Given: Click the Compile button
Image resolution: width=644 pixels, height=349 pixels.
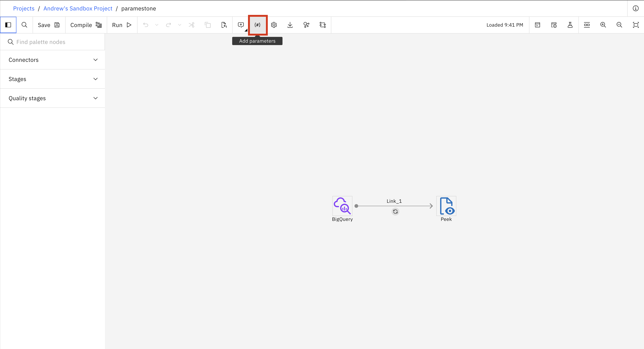Looking at the screenshot, I should pos(86,25).
